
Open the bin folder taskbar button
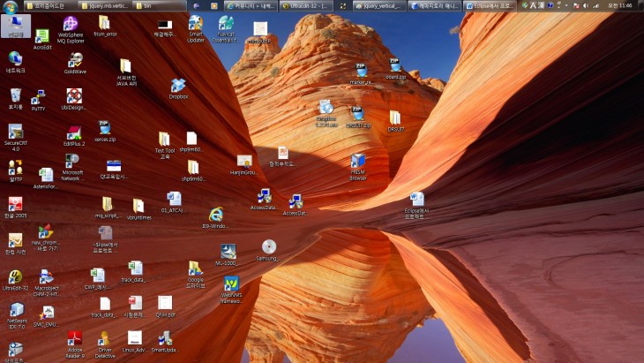[x=161, y=5]
